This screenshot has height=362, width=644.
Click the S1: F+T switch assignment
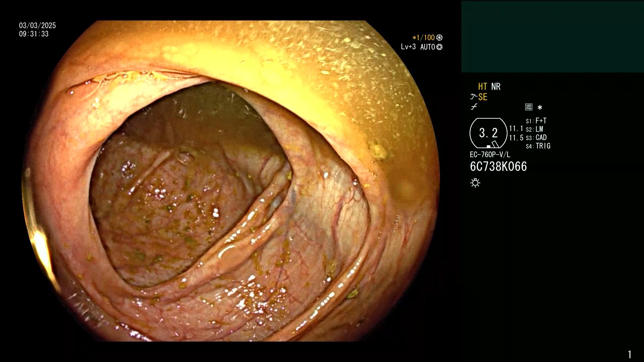point(536,121)
